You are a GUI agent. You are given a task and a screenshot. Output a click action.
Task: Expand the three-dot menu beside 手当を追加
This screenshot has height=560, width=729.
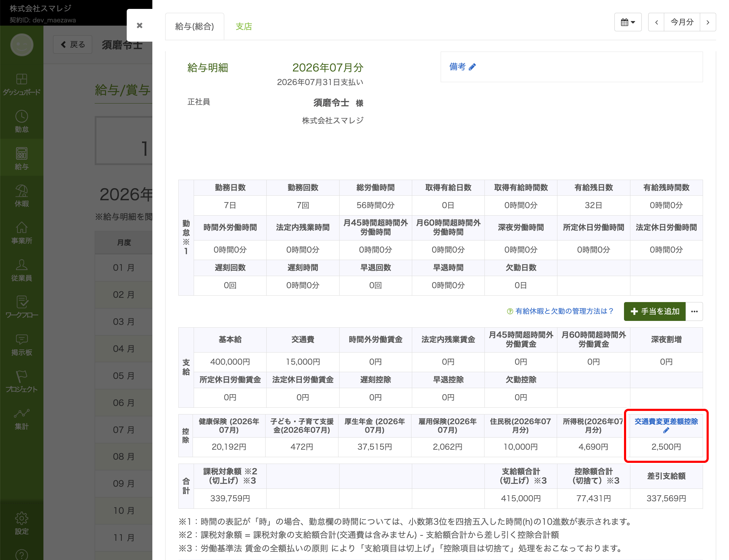tap(694, 311)
